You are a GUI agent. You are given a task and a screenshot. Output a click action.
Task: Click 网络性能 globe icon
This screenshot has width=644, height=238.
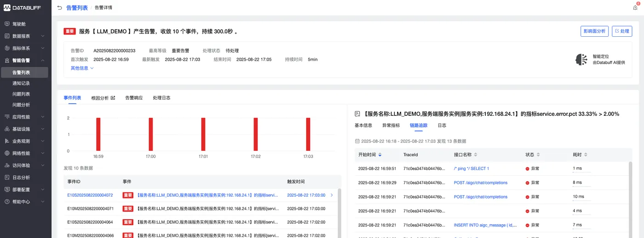click(7, 153)
